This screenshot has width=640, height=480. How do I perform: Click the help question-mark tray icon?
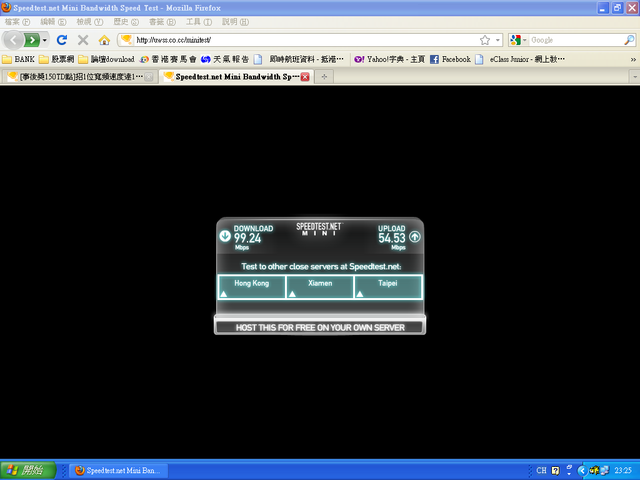(x=556, y=470)
